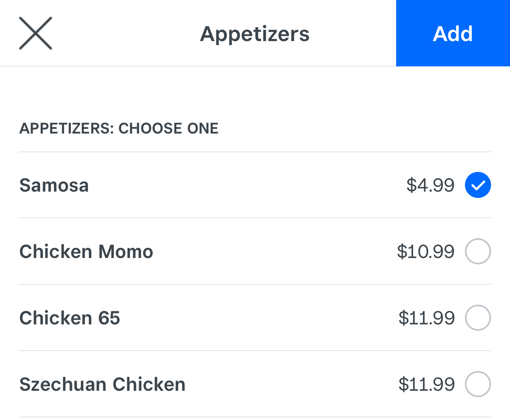510x420 pixels.
Task: Select the Chicken Momo radio button
Action: tap(478, 251)
